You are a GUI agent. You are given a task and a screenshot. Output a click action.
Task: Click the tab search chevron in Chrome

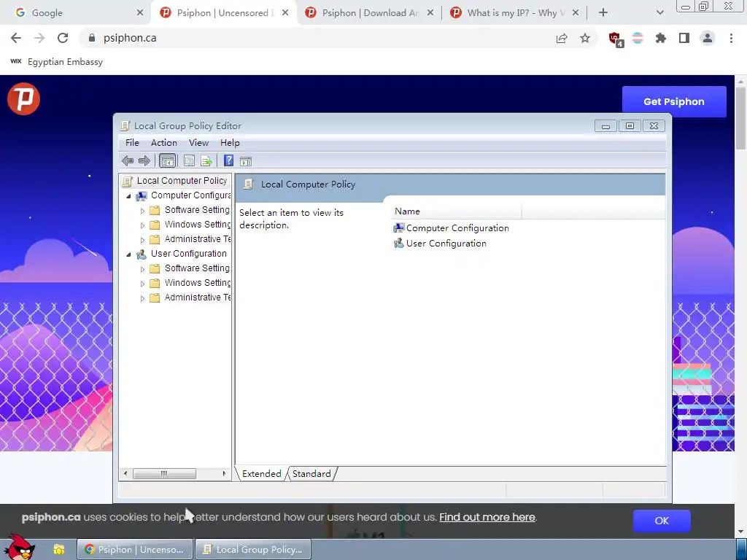tap(659, 13)
